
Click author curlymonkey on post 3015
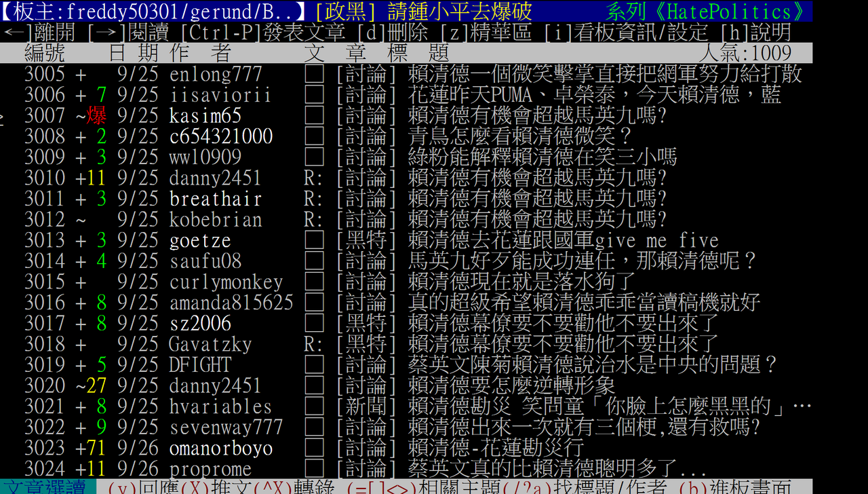pyautogui.click(x=226, y=282)
